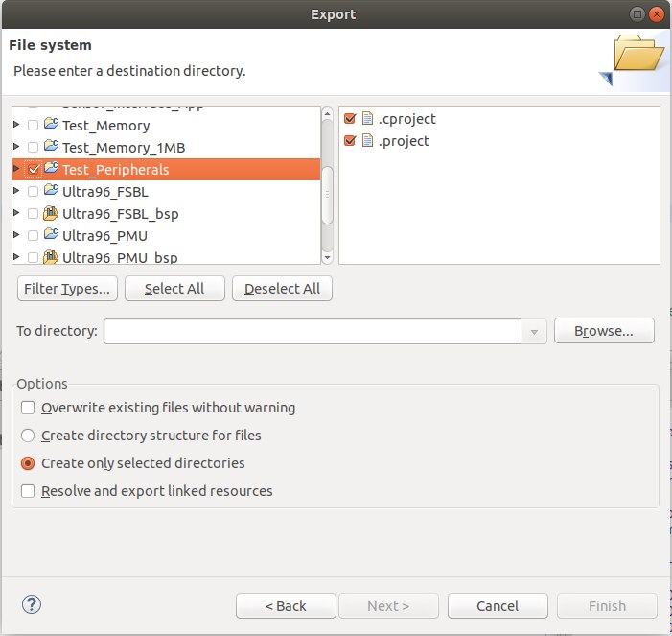Click the help question mark icon
Image resolution: width=672 pixels, height=636 pixels.
[x=33, y=605]
